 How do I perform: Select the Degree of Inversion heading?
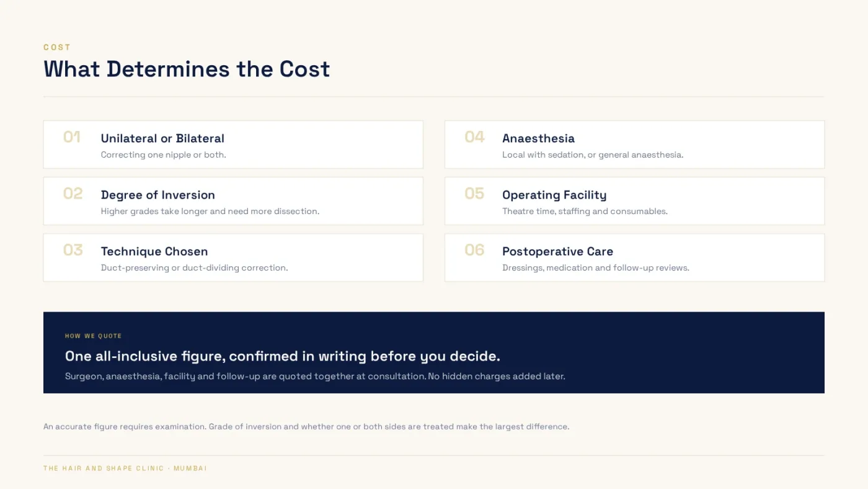(158, 195)
